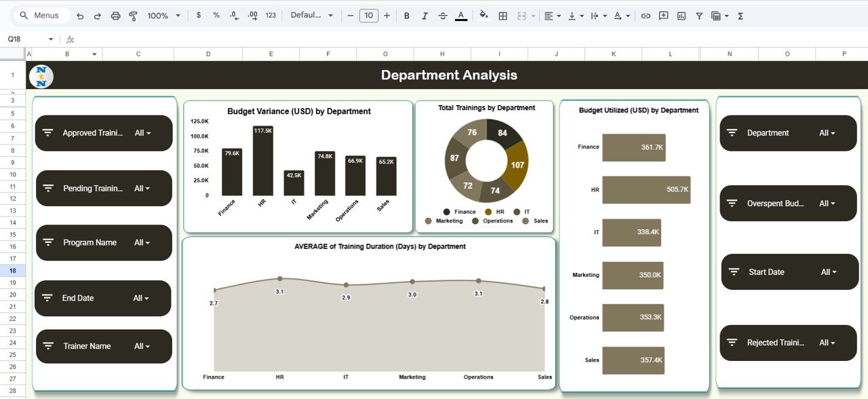
Task: Increase font size with plus button
Action: tap(387, 15)
